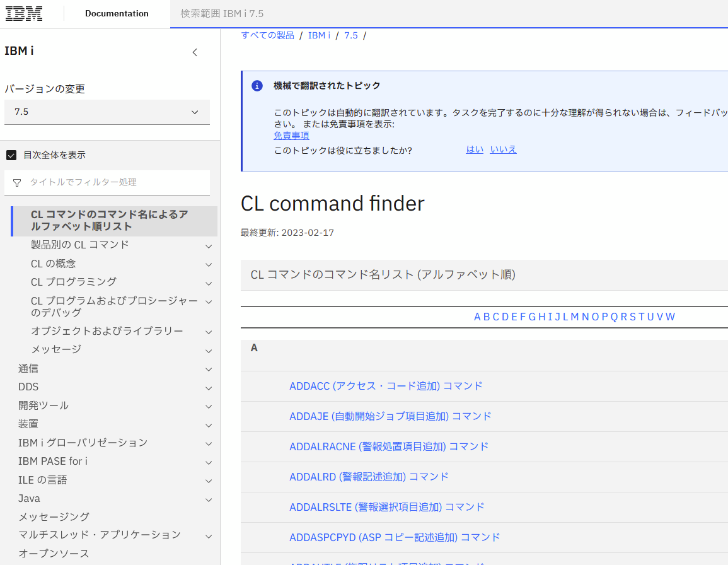Expand the IBM PASE for i section
This screenshot has height=565, width=728.
pyautogui.click(x=208, y=462)
